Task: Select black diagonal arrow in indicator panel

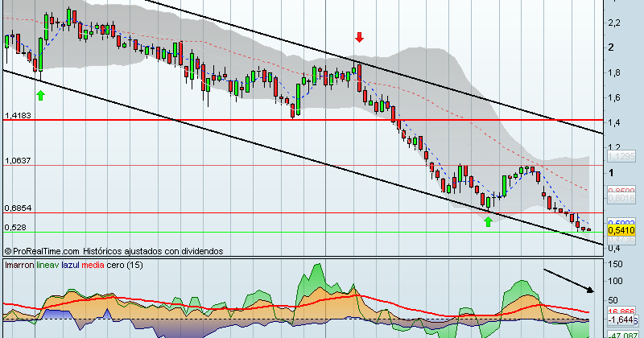Action: tap(569, 281)
